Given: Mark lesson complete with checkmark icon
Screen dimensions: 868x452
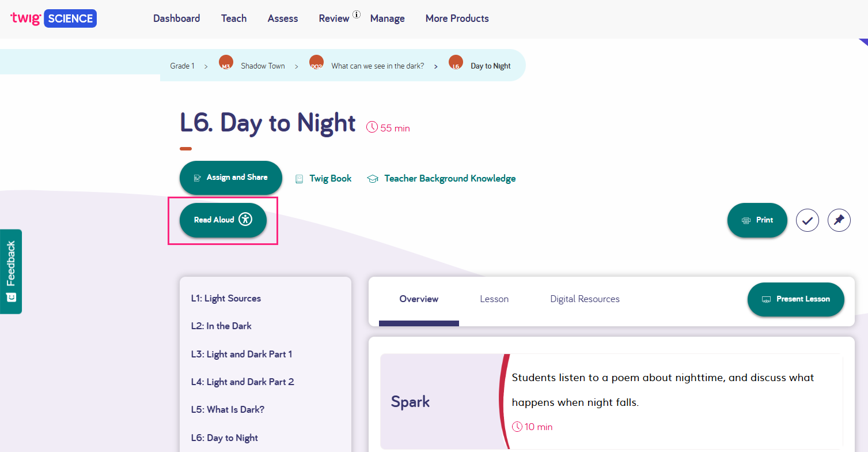Looking at the screenshot, I should tap(807, 220).
